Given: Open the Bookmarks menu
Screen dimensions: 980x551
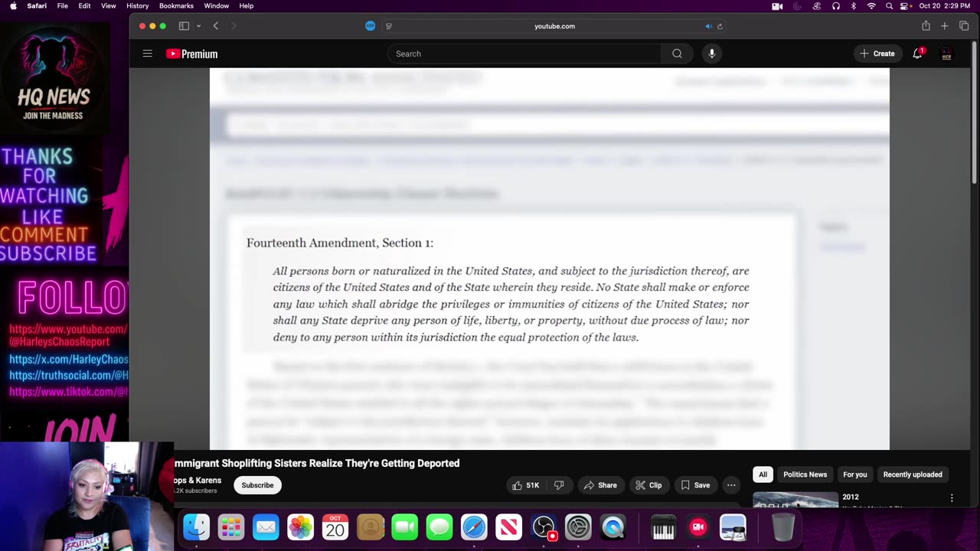Looking at the screenshot, I should coord(176,6).
